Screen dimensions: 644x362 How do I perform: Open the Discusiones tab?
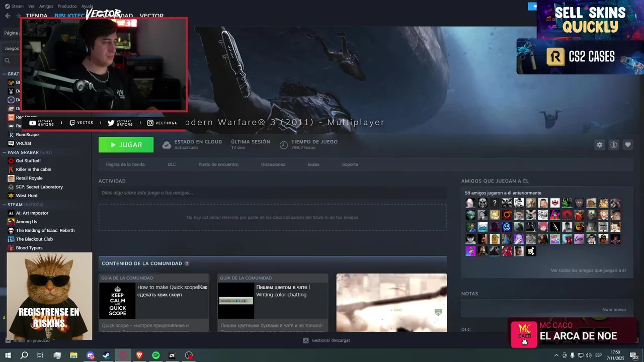(x=273, y=164)
